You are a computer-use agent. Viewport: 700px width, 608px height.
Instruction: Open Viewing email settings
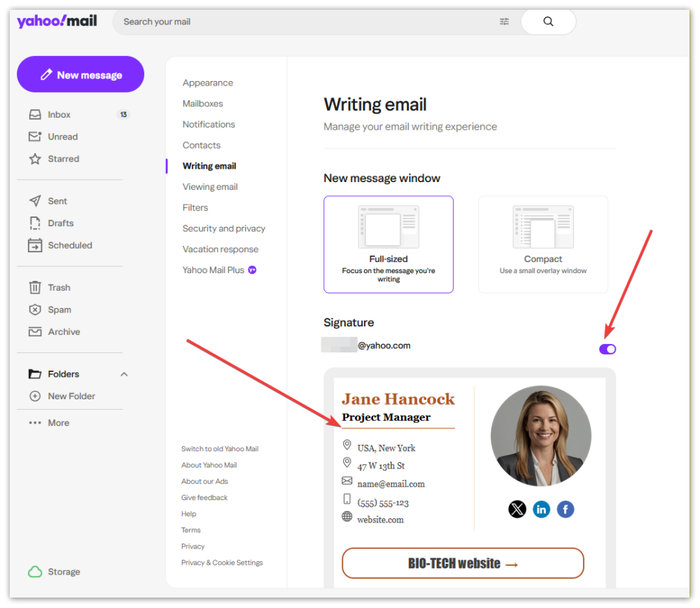(x=210, y=187)
